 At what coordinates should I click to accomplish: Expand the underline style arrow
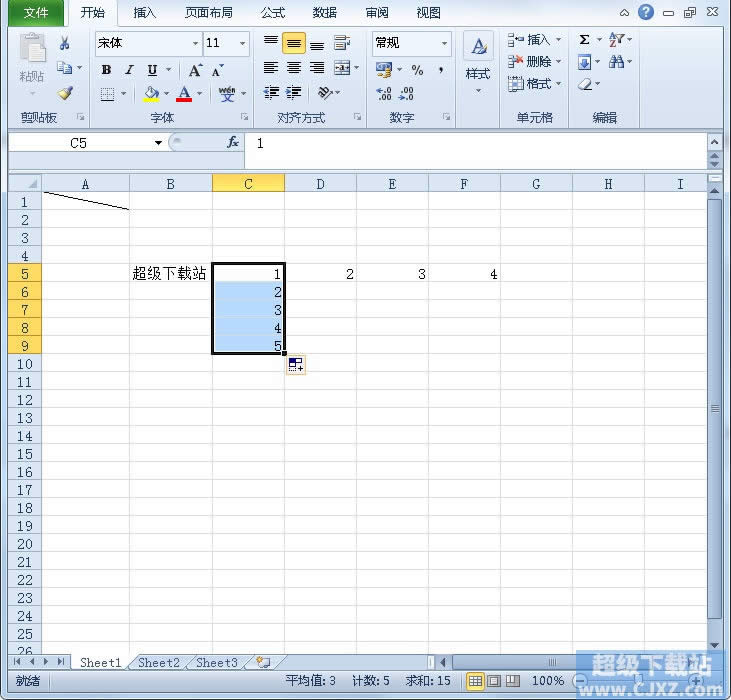click(169, 70)
